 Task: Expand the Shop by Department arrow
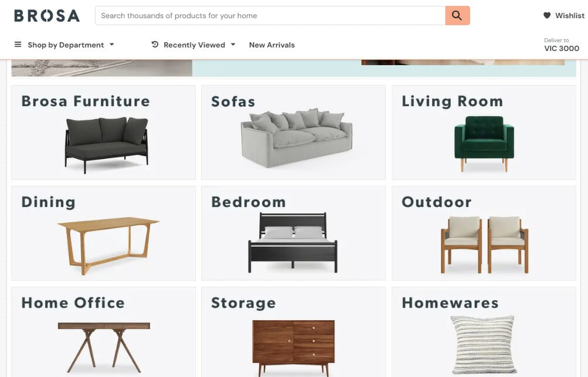pos(112,45)
